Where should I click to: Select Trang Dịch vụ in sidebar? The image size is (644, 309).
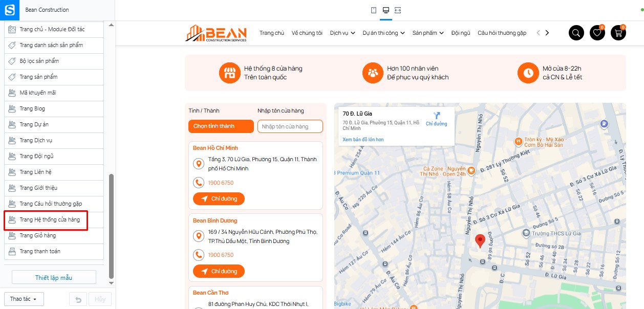[x=54, y=140]
